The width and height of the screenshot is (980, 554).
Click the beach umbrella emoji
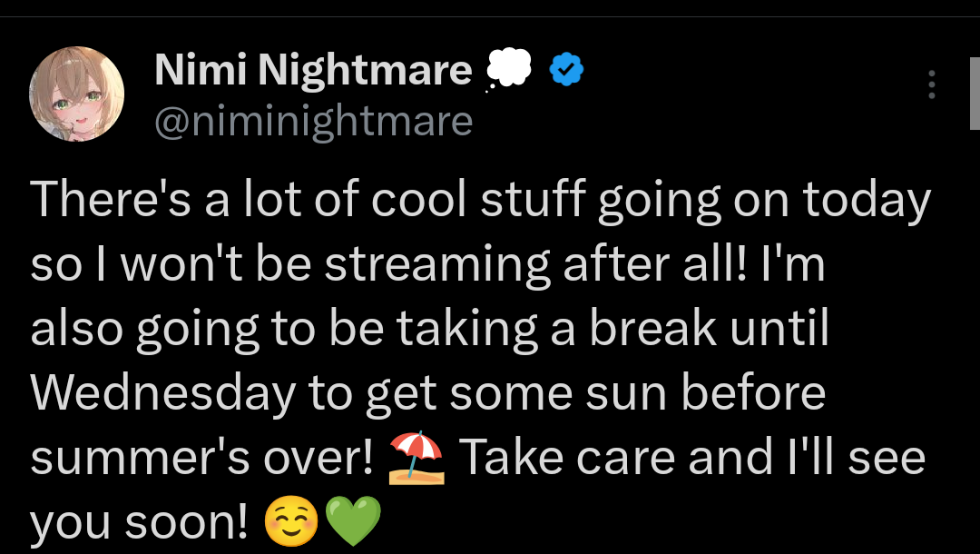tap(416, 460)
